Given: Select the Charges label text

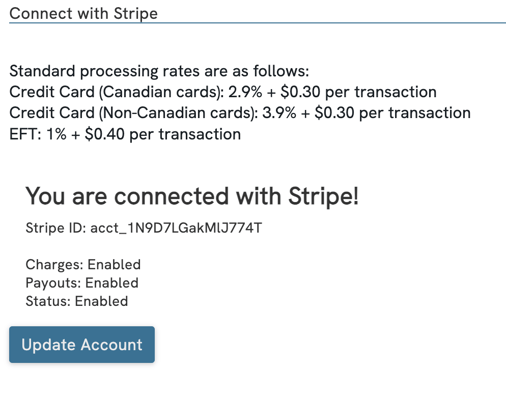Looking at the screenshot, I should (54, 265).
